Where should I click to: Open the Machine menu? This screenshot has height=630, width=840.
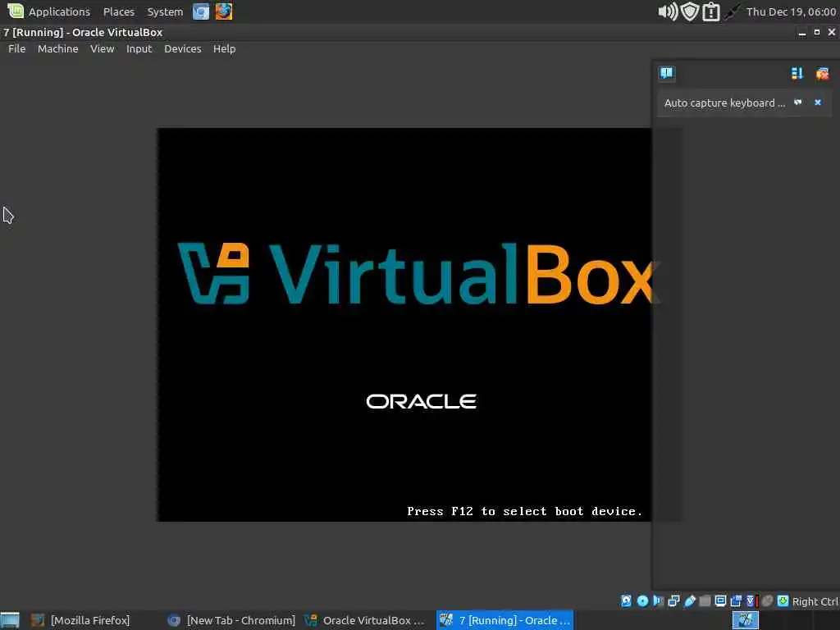pyautogui.click(x=58, y=48)
